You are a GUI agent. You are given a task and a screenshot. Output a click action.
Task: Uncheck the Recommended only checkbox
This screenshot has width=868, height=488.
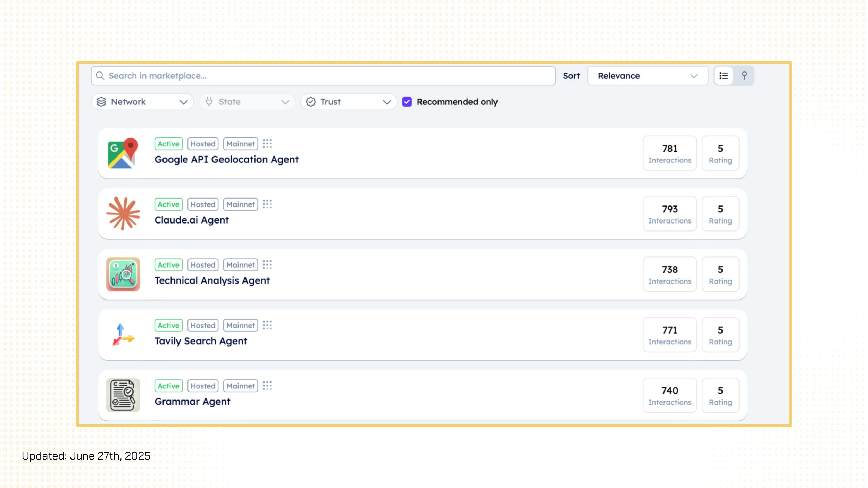click(x=407, y=102)
